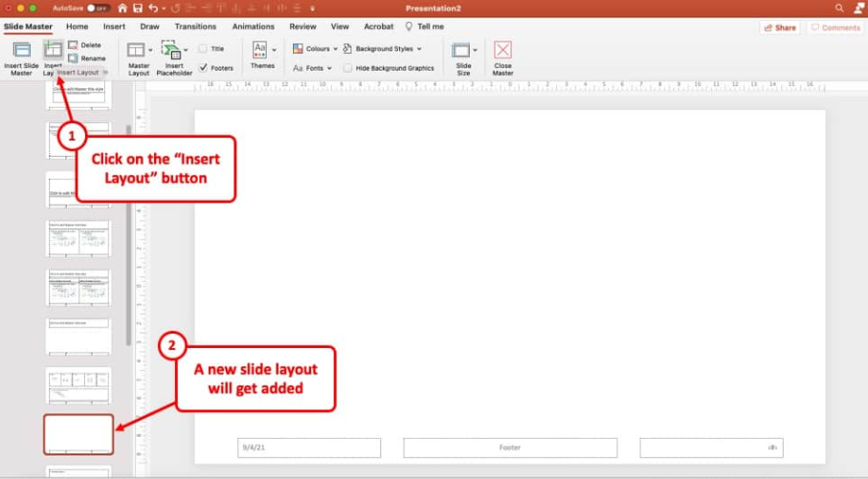
Task: Uncheck the Footers checkbox
Action: coord(203,68)
